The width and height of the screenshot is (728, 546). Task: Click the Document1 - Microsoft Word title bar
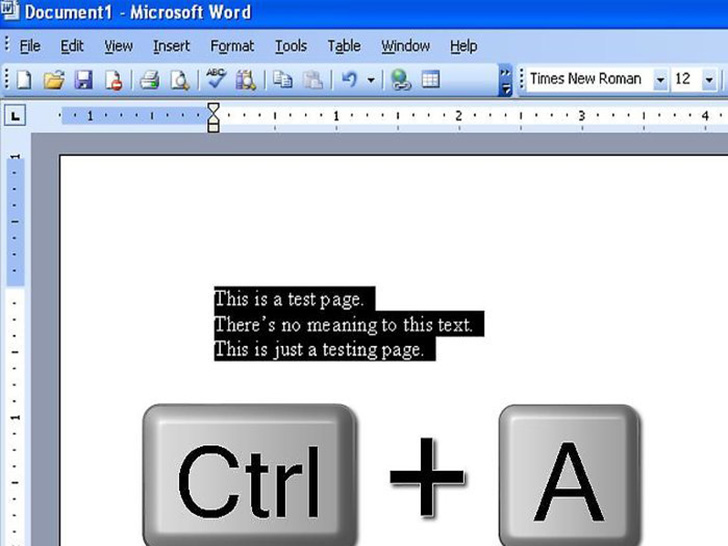pyautogui.click(x=364, y=13)
